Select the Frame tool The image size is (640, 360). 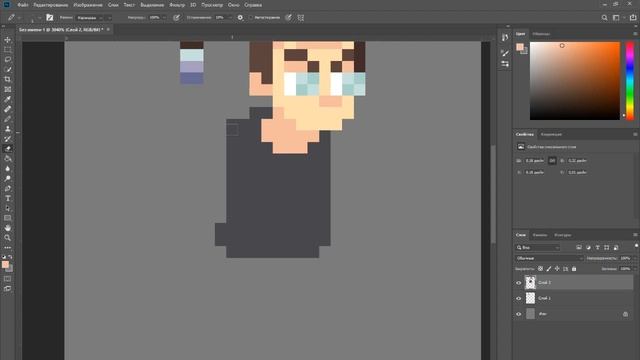click(x=8, y=89)
